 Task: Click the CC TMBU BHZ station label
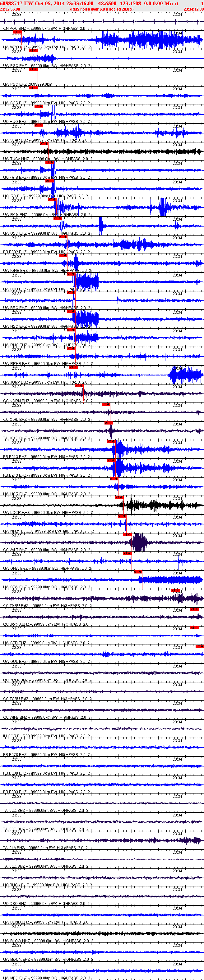[47, 606]
